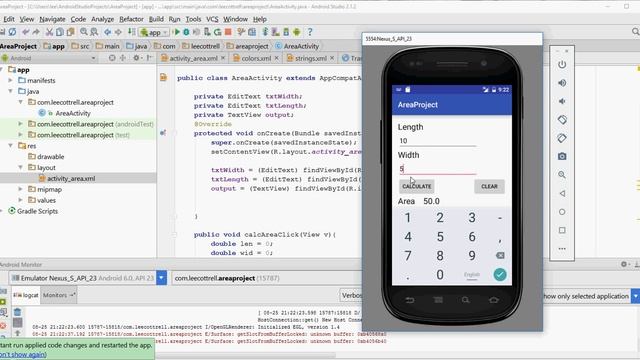Click the Run app play icon
The height and width of the screenshot is (360, 640).
177,32
